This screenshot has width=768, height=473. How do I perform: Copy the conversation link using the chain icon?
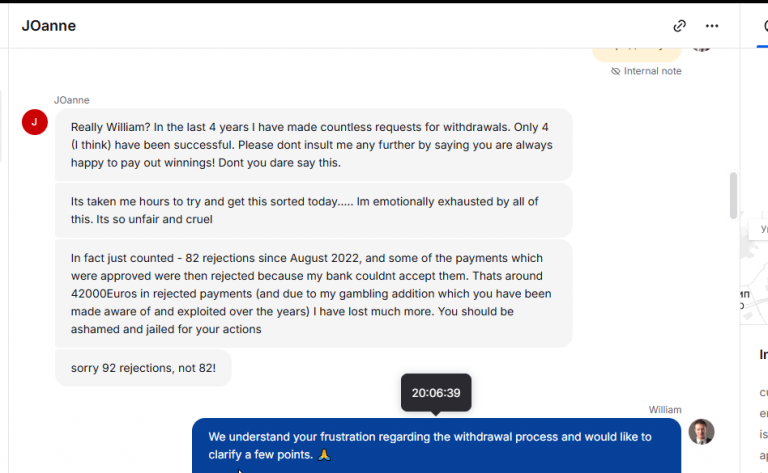(679, 26)
